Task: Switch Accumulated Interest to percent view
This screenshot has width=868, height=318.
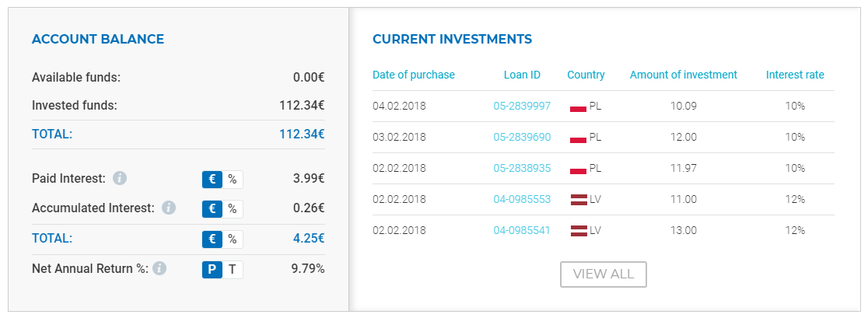Action: (x=233, y=208)
